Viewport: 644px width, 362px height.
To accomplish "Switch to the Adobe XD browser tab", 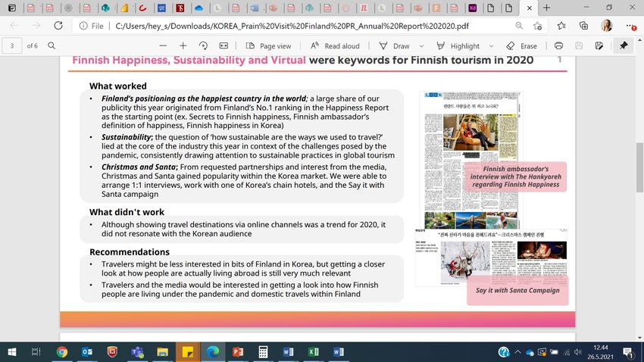I will 472,8.
